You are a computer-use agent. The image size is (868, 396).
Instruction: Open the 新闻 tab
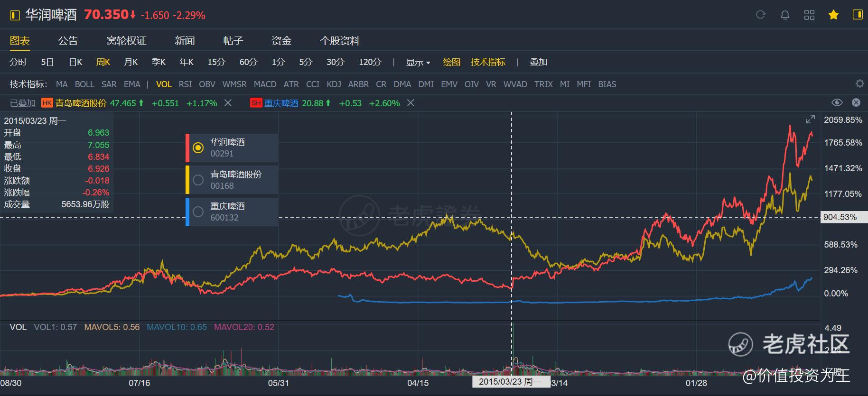click(185, 41)
